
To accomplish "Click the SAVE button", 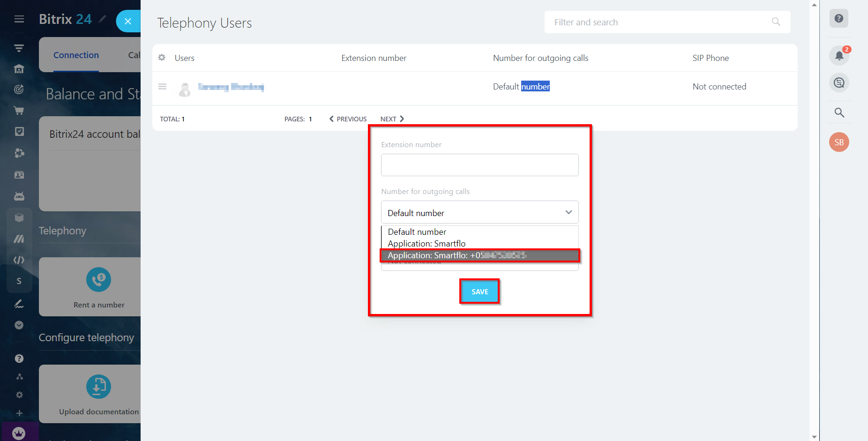I will pyautogui.click(x=480, y=292).
